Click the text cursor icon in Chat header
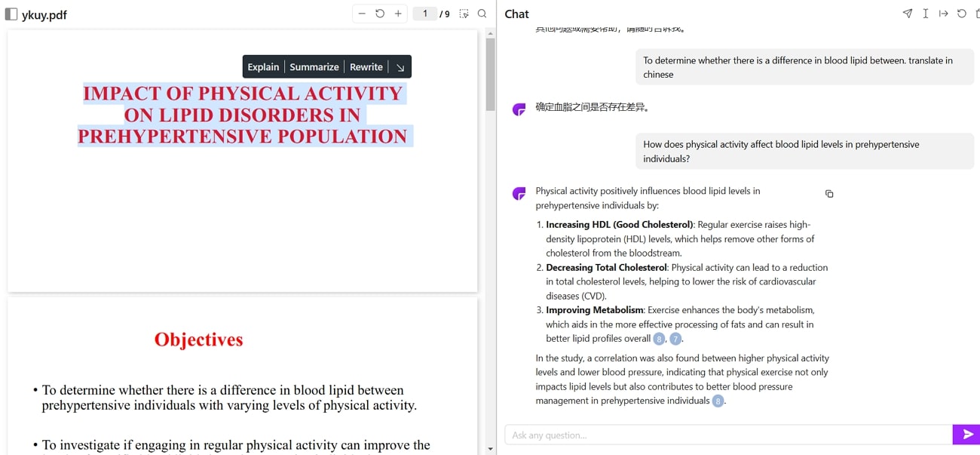The height and width of the screenshot is (455, 980). tap(926, 14)
